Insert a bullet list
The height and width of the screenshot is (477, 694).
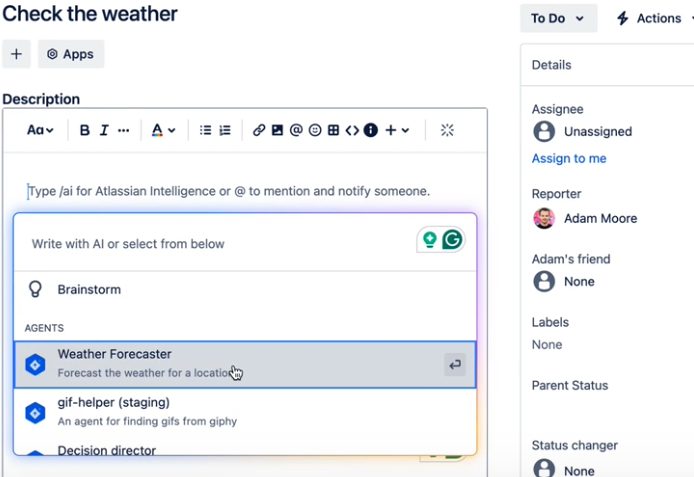(x=205, y=130)
